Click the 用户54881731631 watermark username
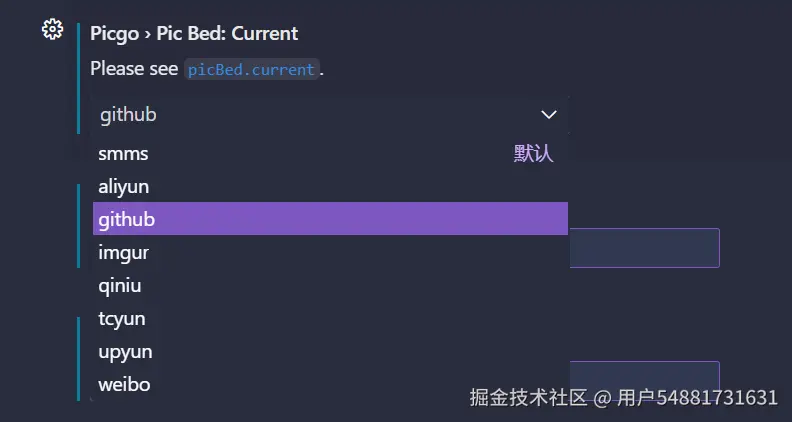Image resolution: width=792 pixels, height=422 pixels. [697, 398]
